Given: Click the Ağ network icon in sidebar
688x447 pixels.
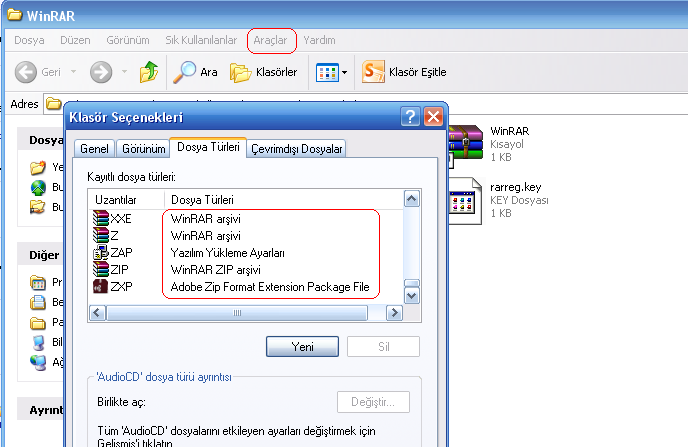Looking at the screenshot, I should tap(38, 362).
